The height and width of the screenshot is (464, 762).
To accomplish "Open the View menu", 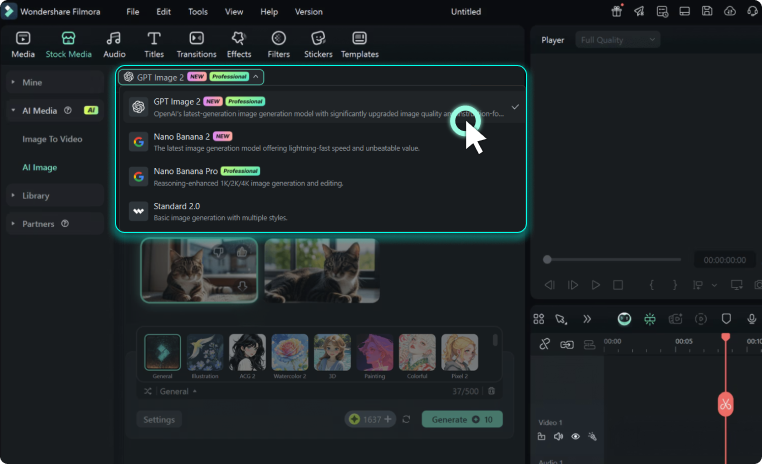I will (x=234, y=12).
